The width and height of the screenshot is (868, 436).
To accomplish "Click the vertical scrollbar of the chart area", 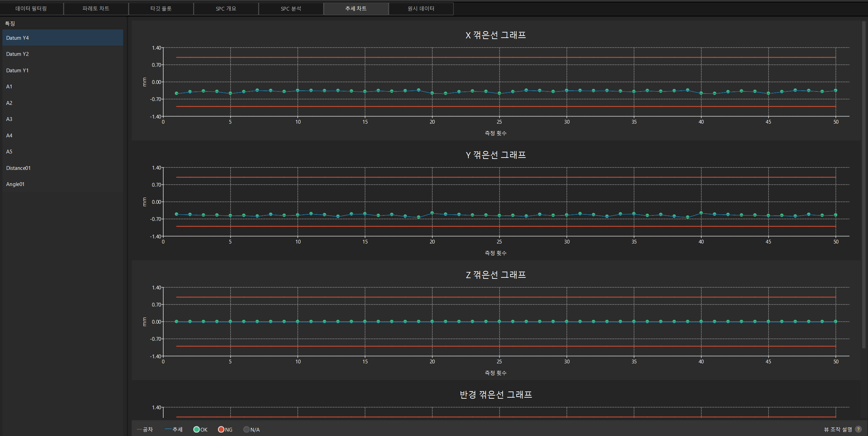I will (x=864, y=185).
